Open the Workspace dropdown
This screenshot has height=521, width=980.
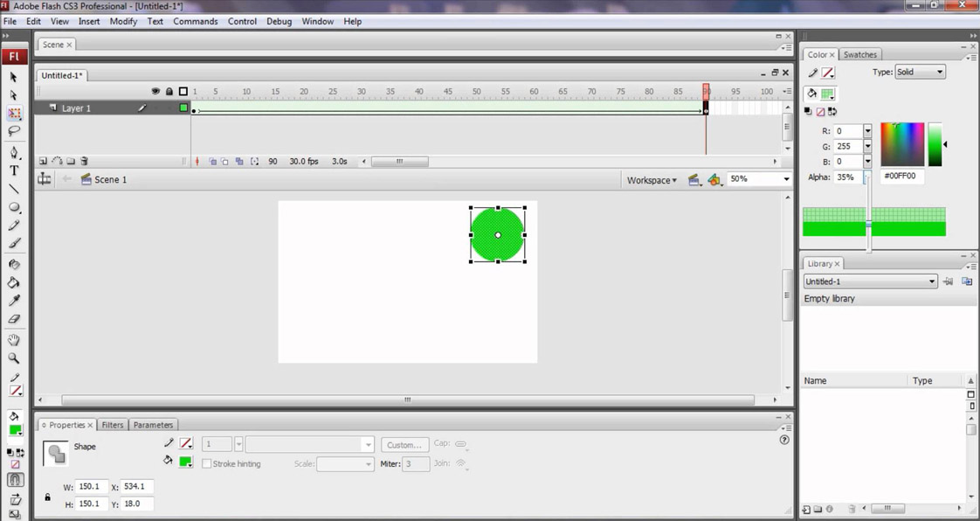[x=652, y=180]
